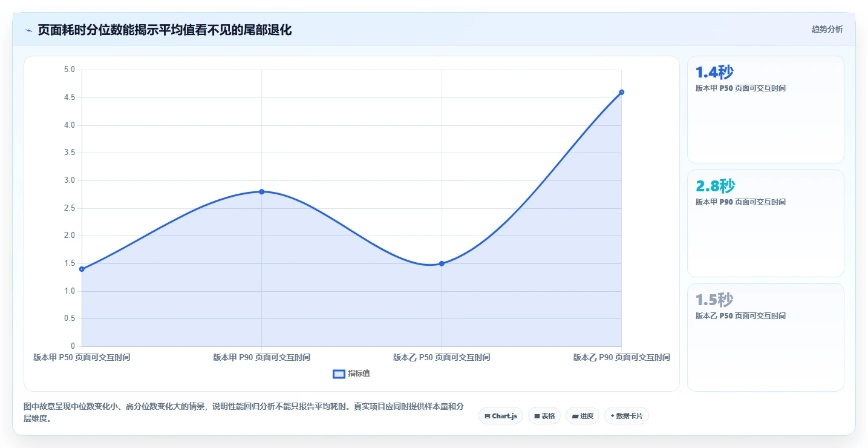The height and width of the screenshot is (448, 868).
Task: Click the y-axis tick label 5.0
Action: point(69,70)
